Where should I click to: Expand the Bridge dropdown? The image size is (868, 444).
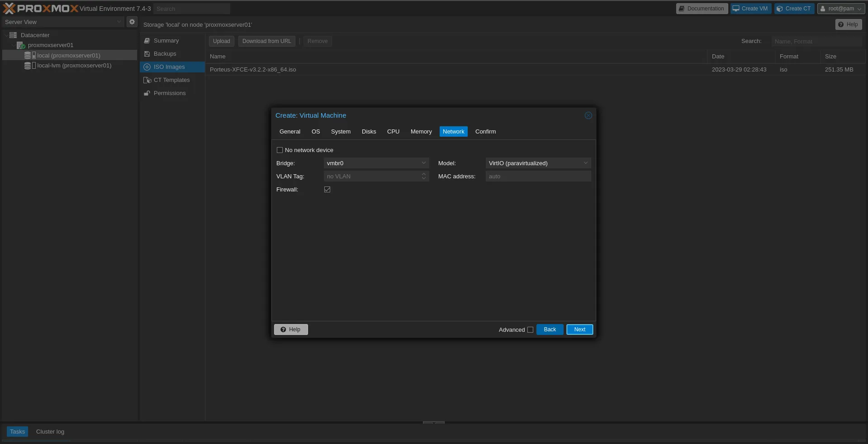(x=423, y=163)
